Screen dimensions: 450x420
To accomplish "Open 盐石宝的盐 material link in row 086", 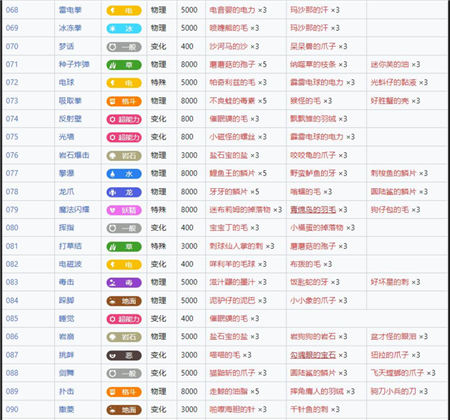I will tap(228, 337).
